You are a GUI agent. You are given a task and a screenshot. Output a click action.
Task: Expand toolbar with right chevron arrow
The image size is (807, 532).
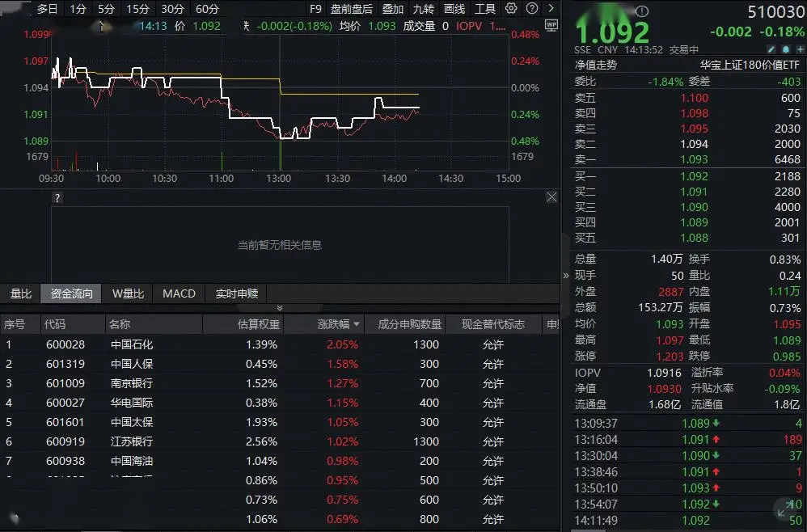click(x=551, y=9)
